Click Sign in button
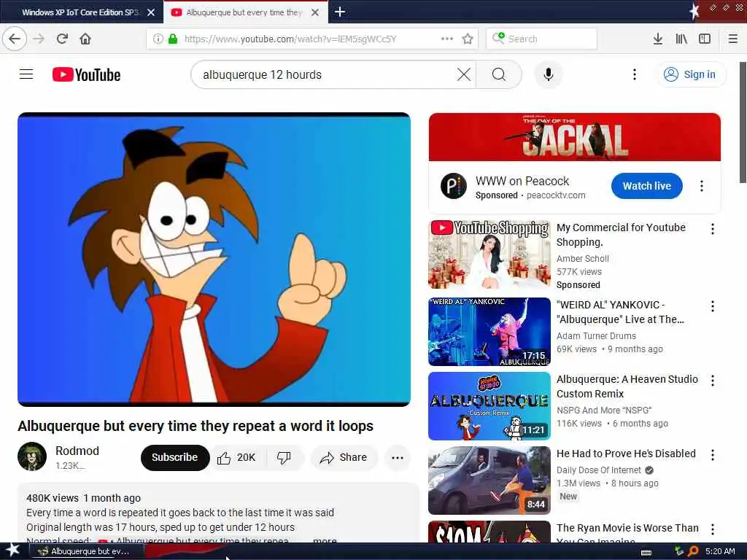The width and height of the screenshot is (747, 560). 691,74
